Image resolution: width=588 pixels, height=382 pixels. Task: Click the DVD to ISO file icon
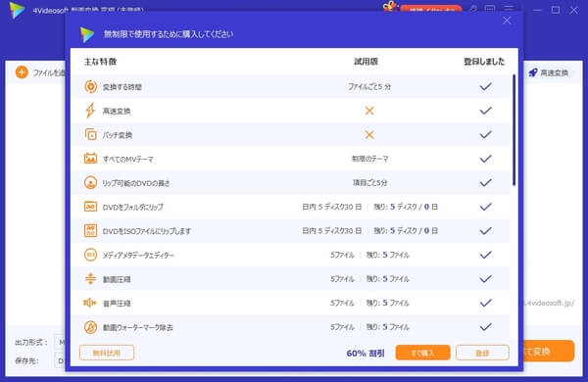[x=90, y=230]
